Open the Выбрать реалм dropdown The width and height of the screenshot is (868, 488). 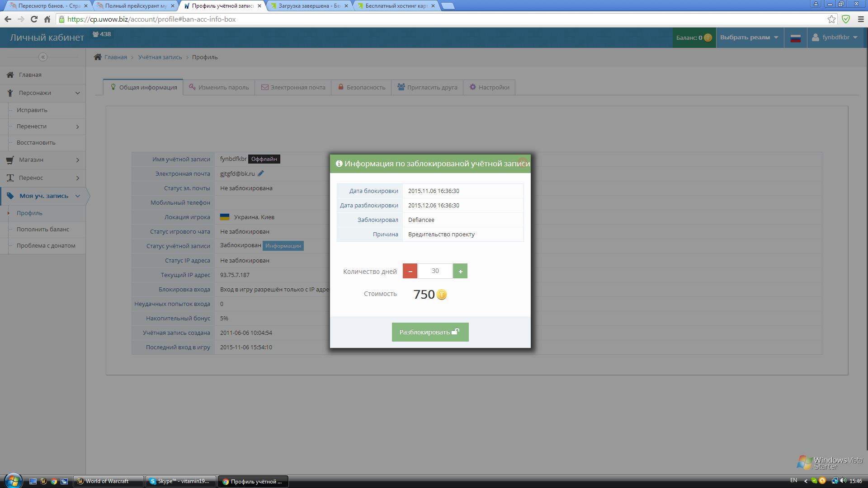[x=749, y=38]
